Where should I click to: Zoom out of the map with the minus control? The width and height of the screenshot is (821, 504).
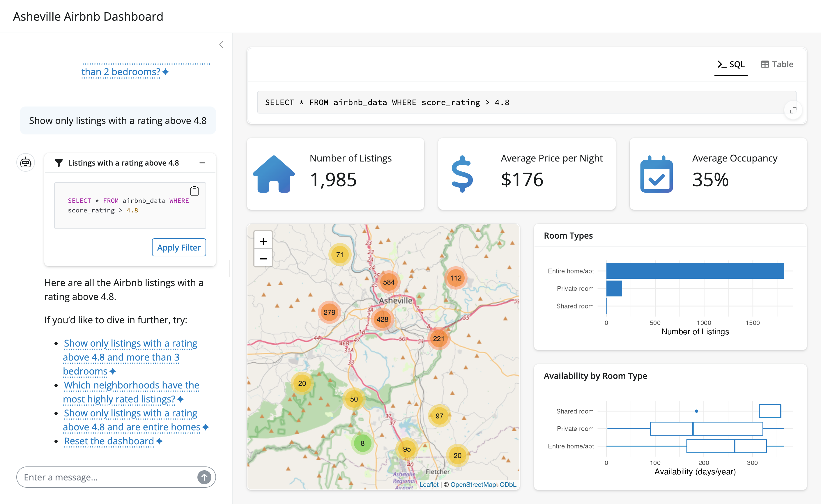[263, 258]
